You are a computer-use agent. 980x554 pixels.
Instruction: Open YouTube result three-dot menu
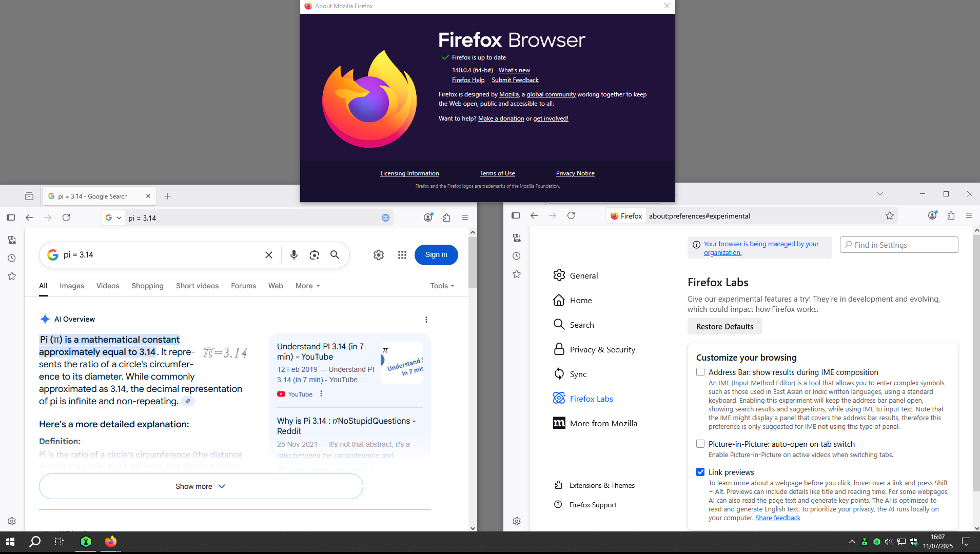pos(321,394)
